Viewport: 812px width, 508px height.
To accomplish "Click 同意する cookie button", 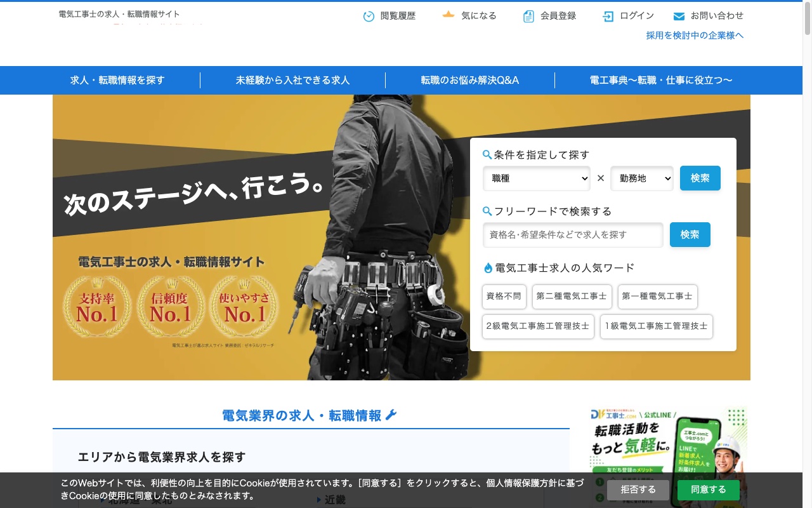I will tap(709, 490).
